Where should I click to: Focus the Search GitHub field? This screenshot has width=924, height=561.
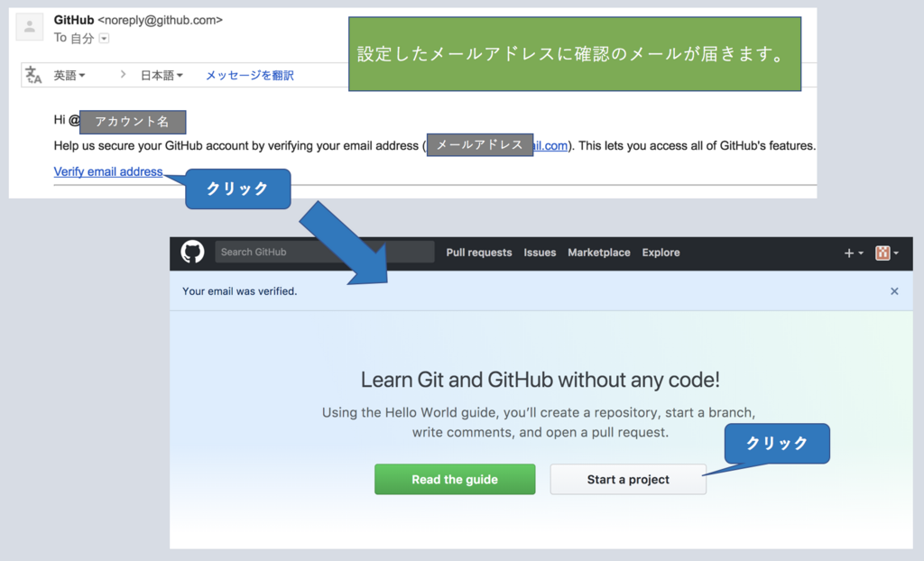325,252
